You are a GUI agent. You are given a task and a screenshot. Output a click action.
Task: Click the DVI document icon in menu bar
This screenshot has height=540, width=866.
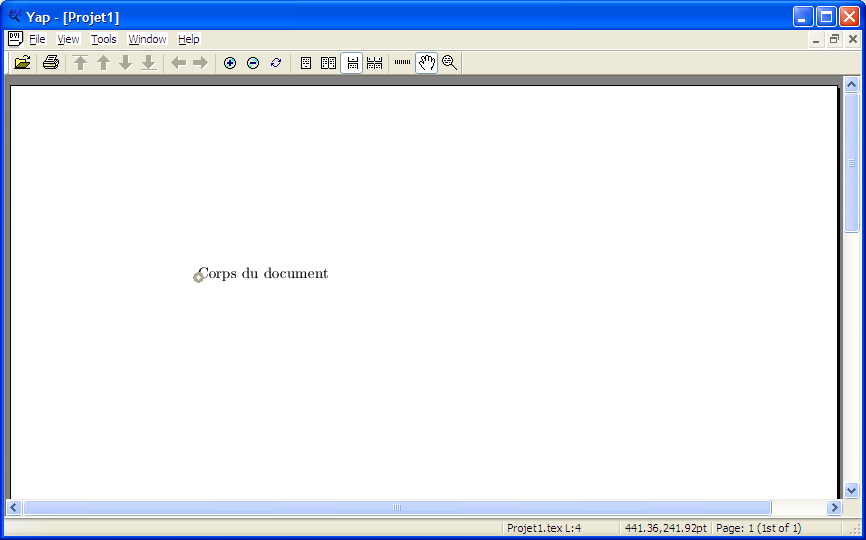(15, 39)
